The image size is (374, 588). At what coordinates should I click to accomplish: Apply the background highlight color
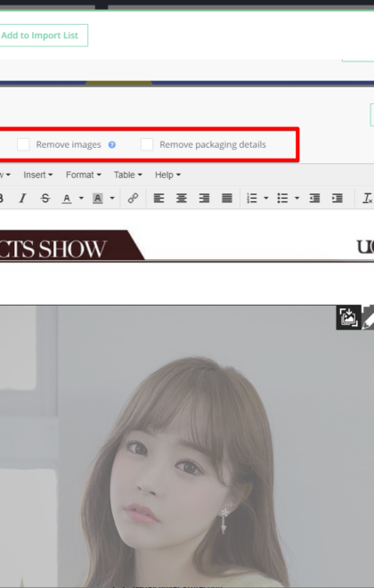(x=97, y=198)
